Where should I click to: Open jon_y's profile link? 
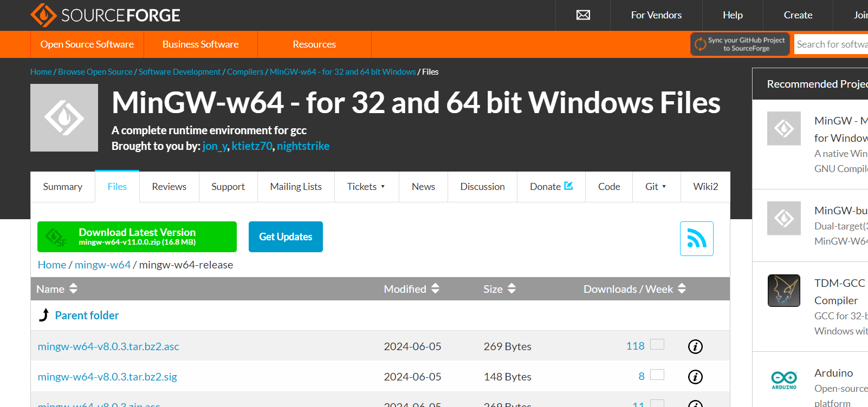point(215,146)
